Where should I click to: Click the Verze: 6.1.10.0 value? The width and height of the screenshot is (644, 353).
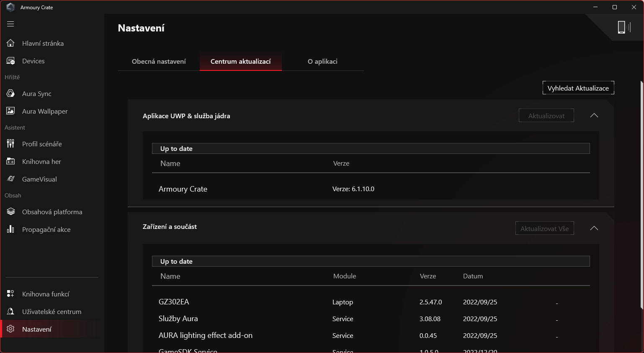(353, 189)
